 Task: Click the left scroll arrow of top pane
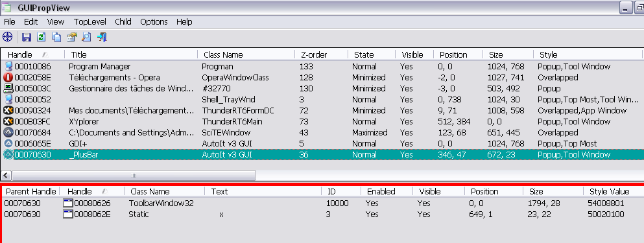coord(6,176)
